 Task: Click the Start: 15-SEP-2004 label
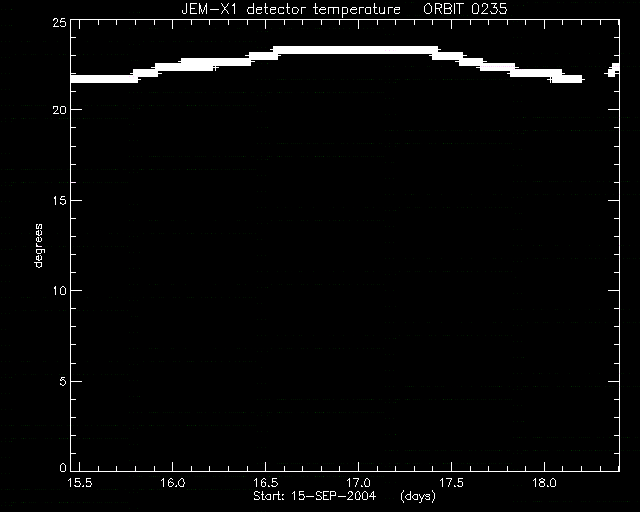[x=314, y=496]
